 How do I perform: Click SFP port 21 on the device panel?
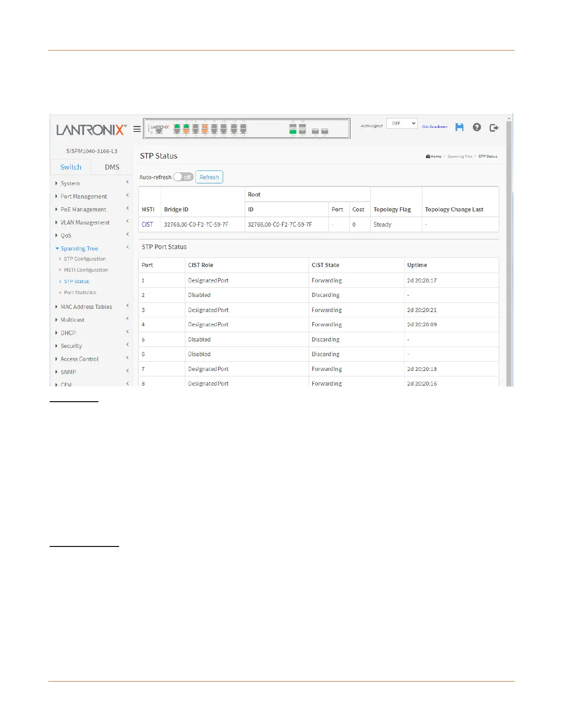315,131
